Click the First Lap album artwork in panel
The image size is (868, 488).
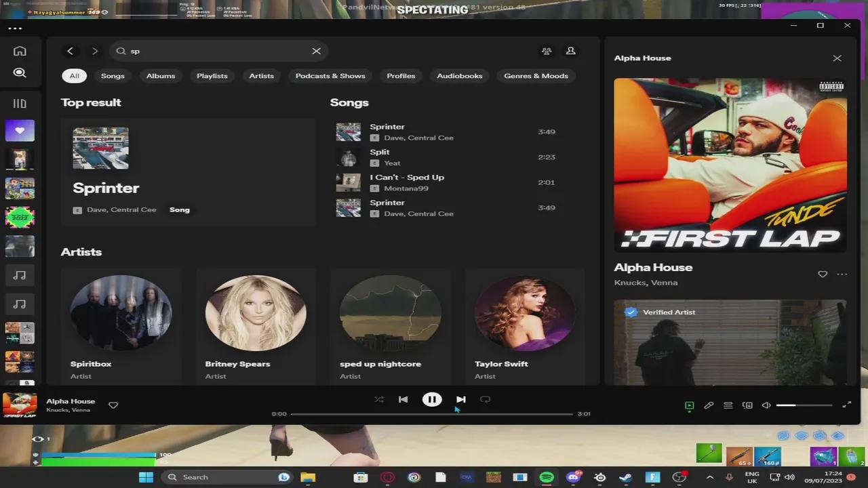(730, 165)
